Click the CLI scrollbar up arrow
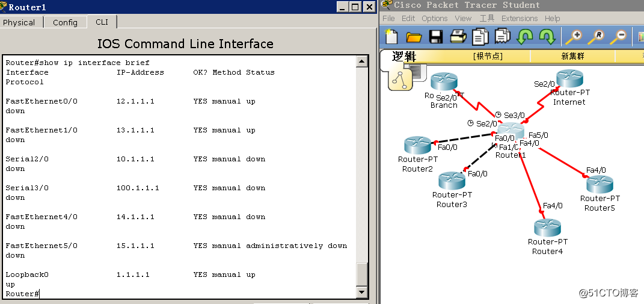This screenshot has width=644, height=304. pyautogui.click(x=362, y=62)
